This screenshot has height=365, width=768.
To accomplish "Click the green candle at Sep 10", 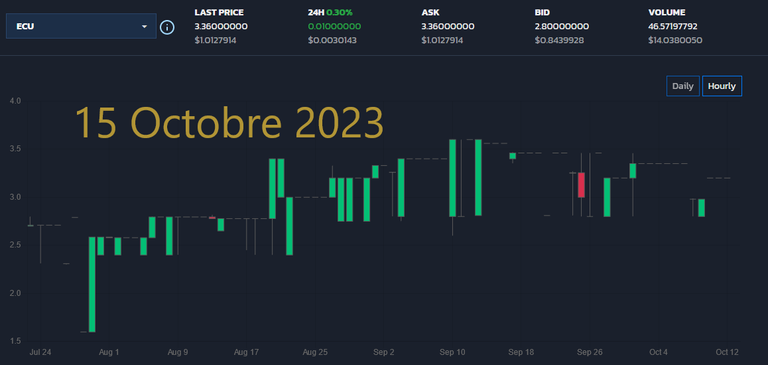I will (453, 178).
